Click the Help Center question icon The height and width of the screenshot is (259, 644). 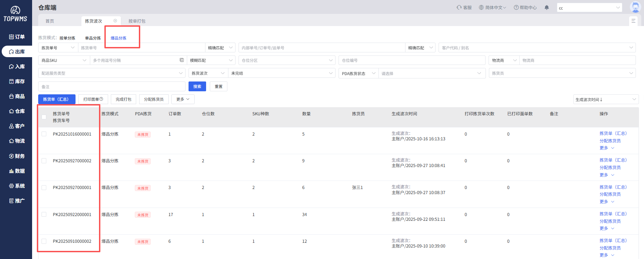516,7
